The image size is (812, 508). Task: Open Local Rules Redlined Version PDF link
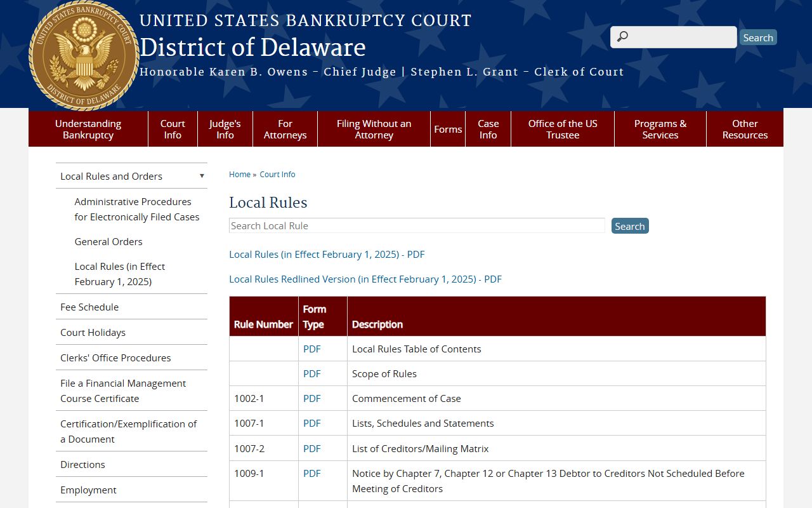pyautogui.click(x=365, y=279)
